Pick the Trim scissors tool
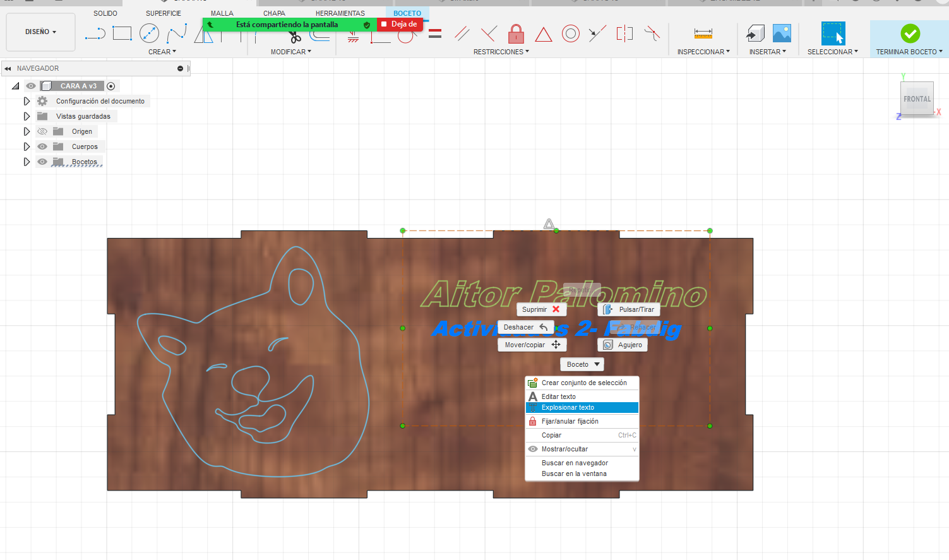 (295, 37)
